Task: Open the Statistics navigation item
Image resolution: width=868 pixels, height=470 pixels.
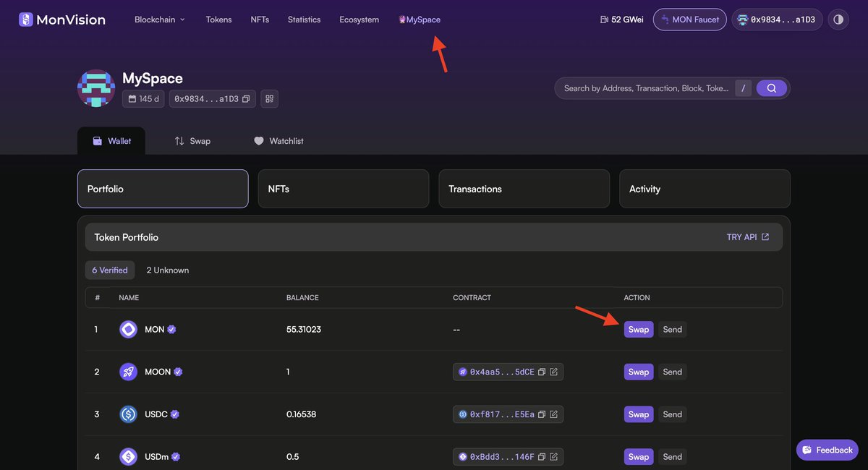Action: coord(304,20)
